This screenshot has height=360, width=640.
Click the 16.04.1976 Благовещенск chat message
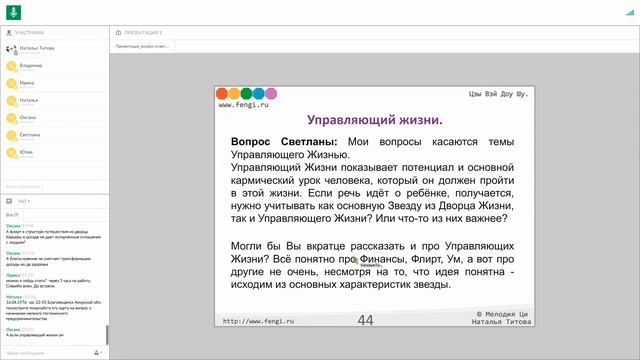[53, 310]
